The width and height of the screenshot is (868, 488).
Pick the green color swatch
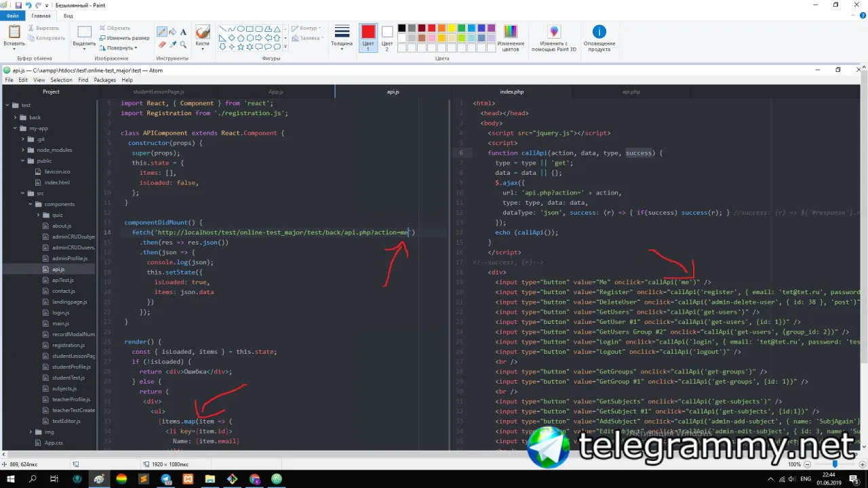tap(461, 28)
